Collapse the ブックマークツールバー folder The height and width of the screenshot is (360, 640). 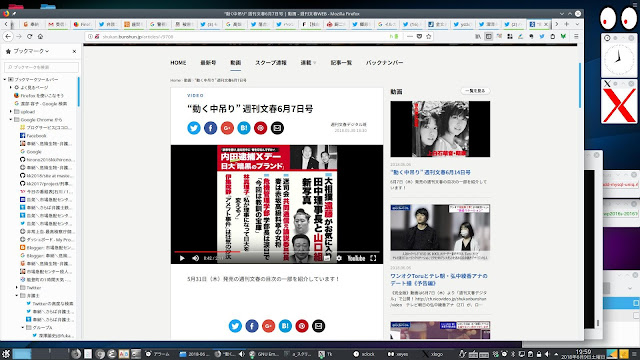pyautogui.click(x=5, y=79)
